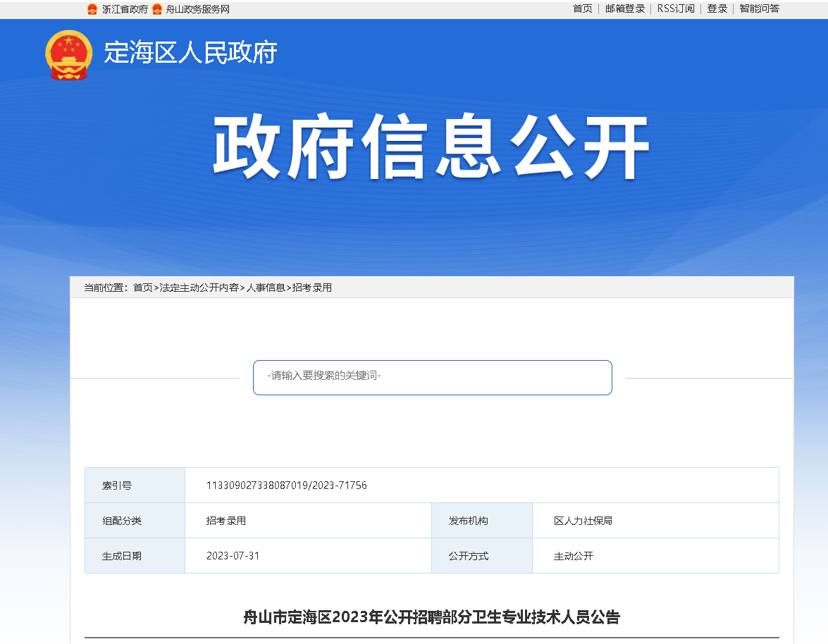The image size is (828, 644).
Task: Open 智能问答 in top bar
Action: point(760,9)
